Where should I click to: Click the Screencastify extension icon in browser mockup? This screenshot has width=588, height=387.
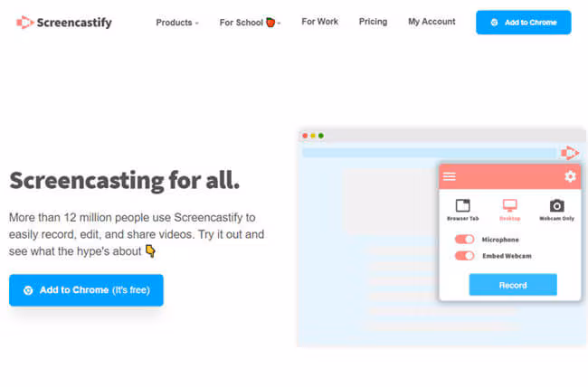570,153
